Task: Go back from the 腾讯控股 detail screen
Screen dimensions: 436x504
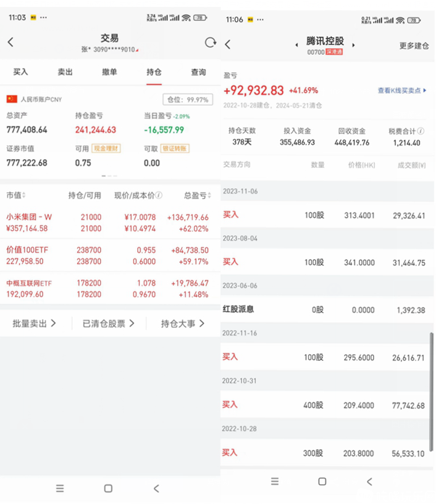Action: coord(228,44)
